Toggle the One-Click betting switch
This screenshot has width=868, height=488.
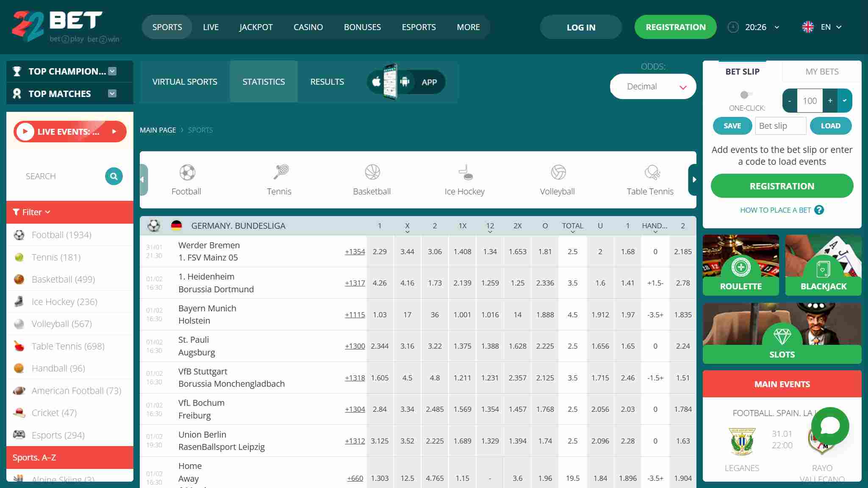tap(746, 94)
